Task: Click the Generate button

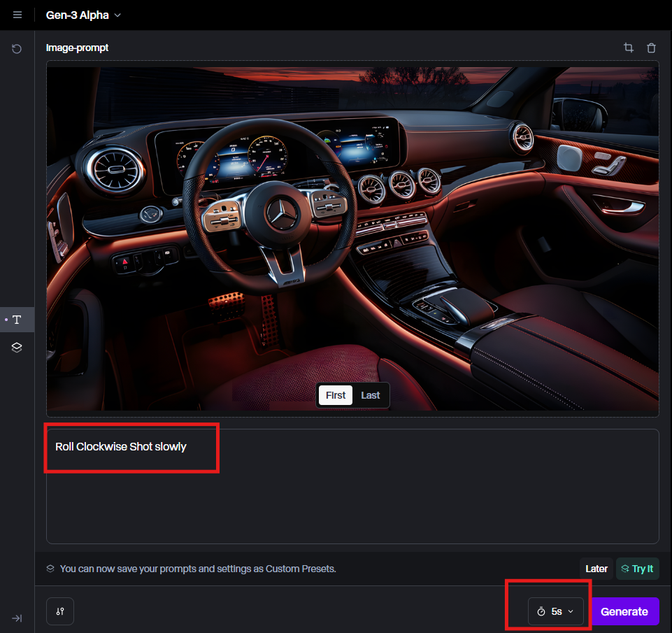Action: [x=624, y=611]
